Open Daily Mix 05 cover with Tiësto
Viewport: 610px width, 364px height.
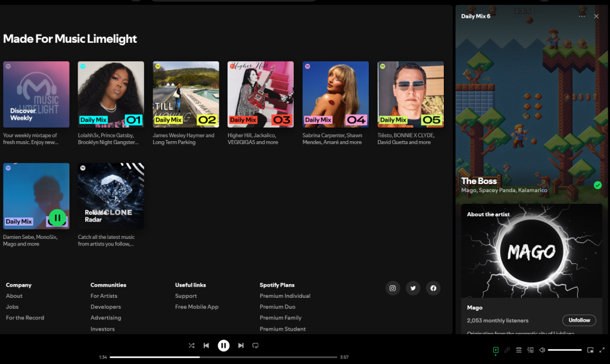click(410, 95)
